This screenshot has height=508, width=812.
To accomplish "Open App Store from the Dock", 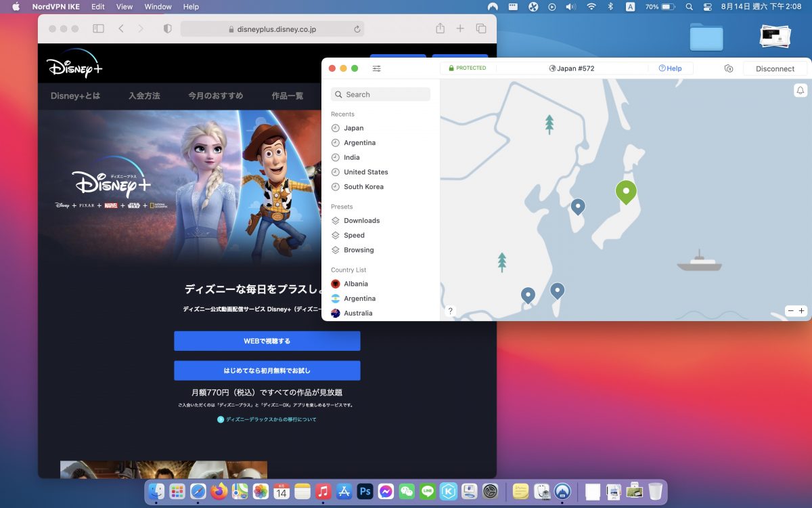I will click(344, 492).
